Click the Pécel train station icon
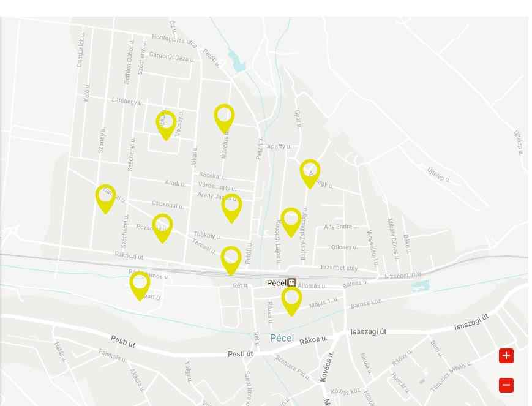532x406 pixels. [x=292, y=282]
